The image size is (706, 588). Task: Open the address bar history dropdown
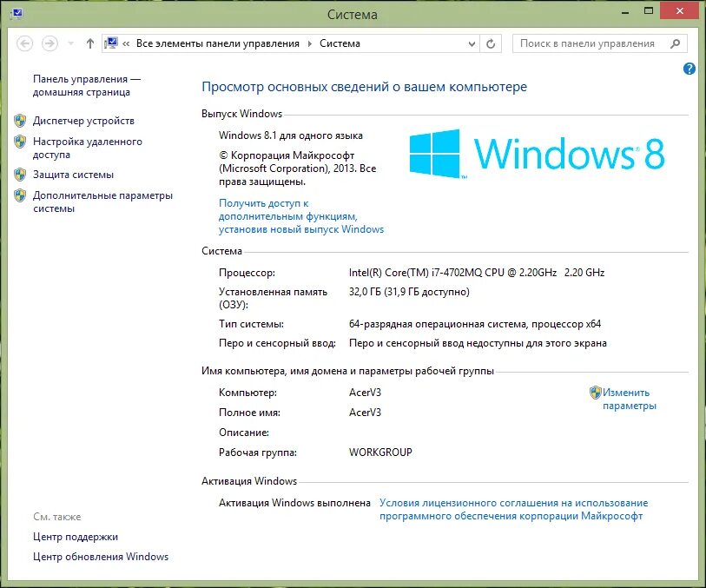472,44
